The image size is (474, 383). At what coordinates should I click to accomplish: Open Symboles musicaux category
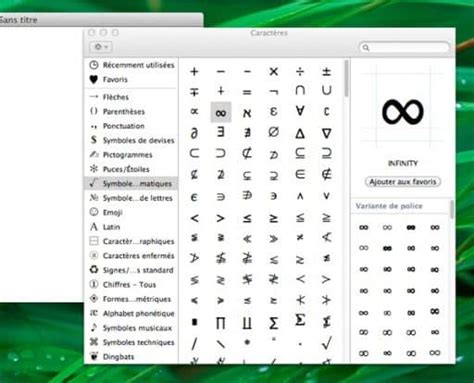click(x=132, y=328)
